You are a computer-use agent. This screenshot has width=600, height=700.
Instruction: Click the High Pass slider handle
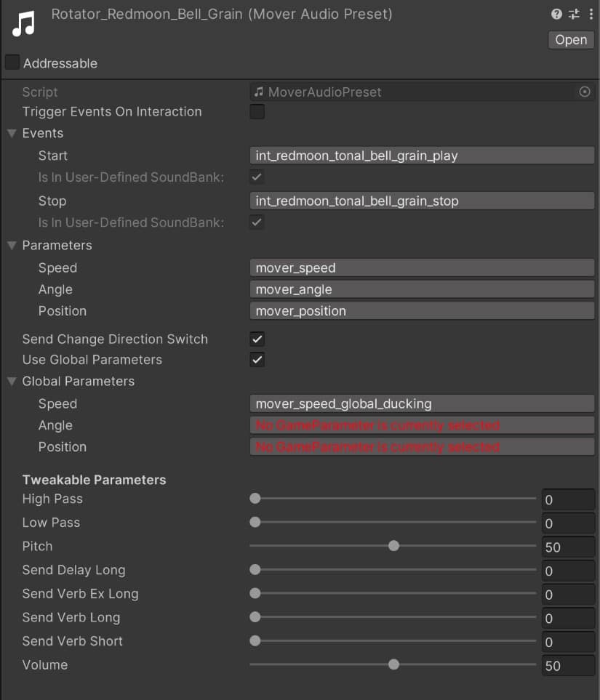point(255,499)
